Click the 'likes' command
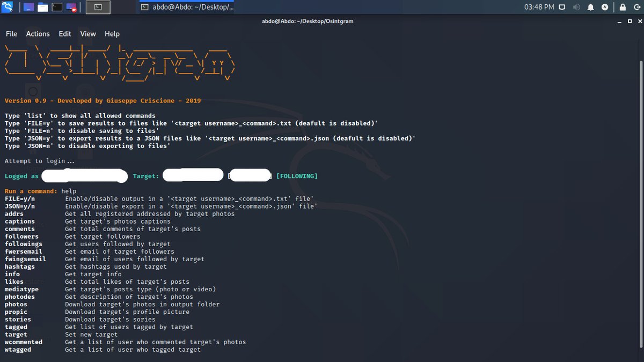This screenshot has height=362, width=644. [x=14, y=281]
